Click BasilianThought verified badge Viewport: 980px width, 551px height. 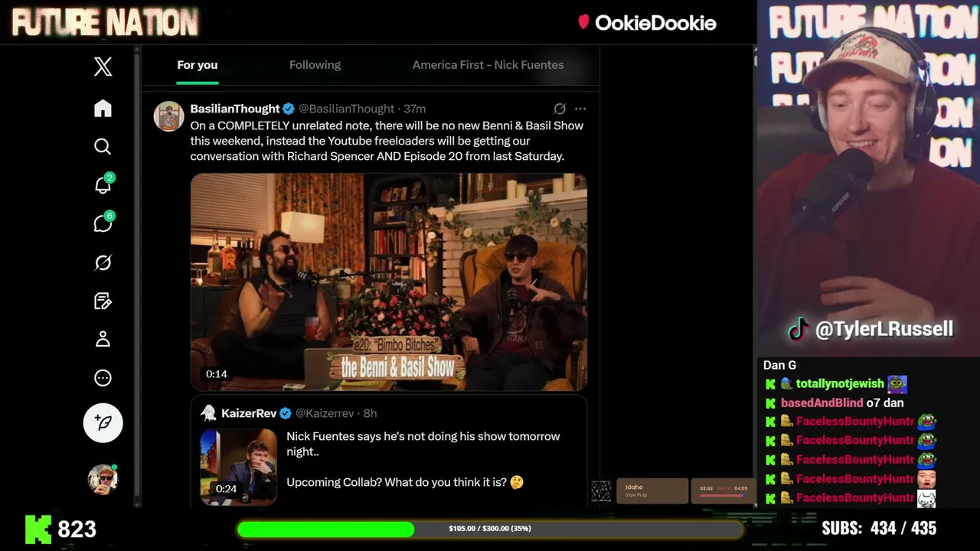pos(289,109)
